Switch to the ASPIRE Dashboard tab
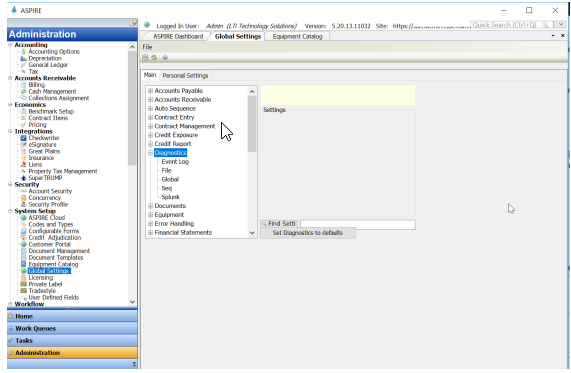Screen dimensions: 571x373 point(178,36)
